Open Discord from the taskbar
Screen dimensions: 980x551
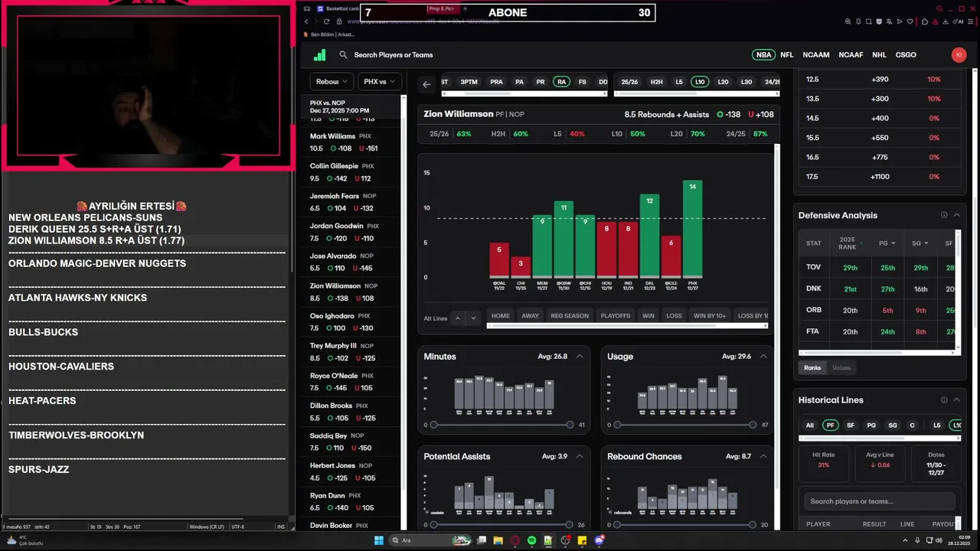click(x=599, y=540)
